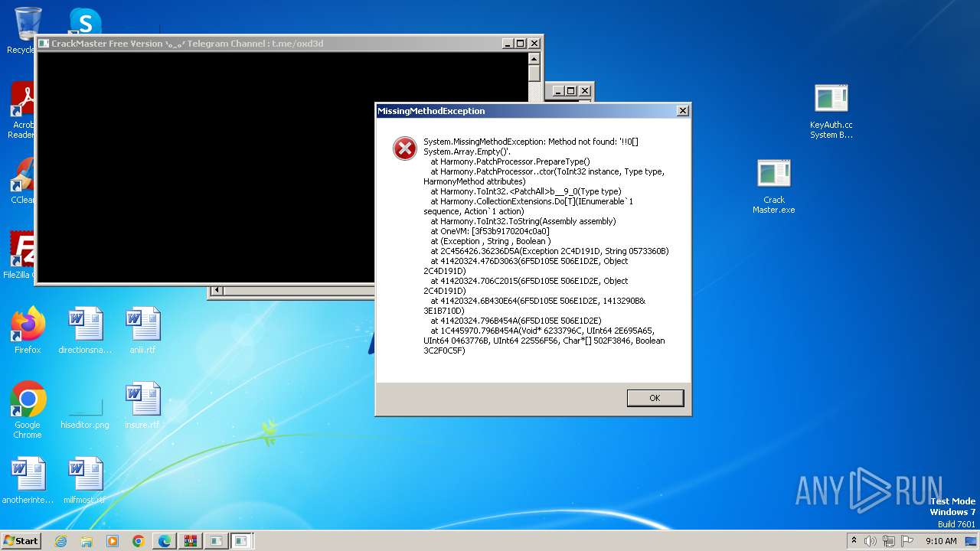Click the 9:10 AM clock
Image resolution: width=980 pixels, height=551 pixels.
click(941, 541)
